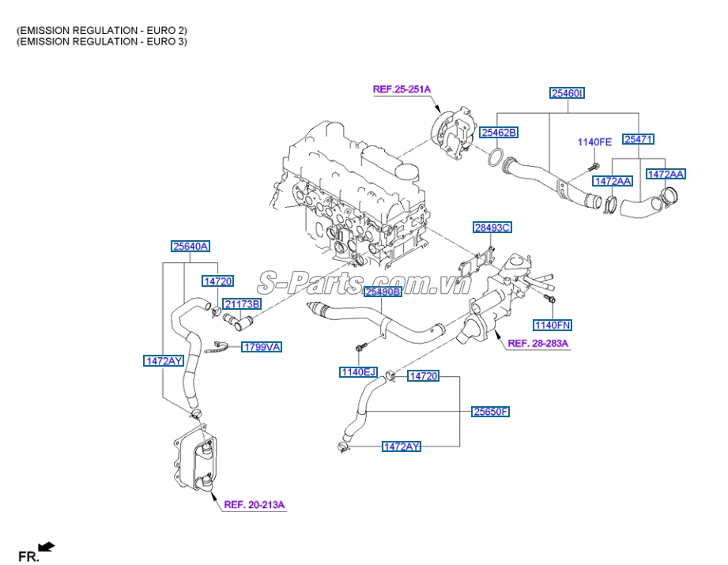Viewport: 728px width, 565px height.
Task: Select bolt part 1140EJ callout
Action: tap(357, 371)
